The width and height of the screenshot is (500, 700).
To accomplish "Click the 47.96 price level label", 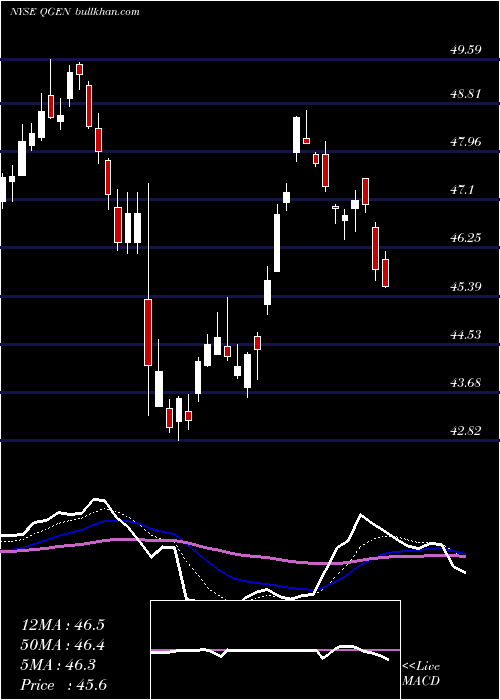I will (465, 142).
